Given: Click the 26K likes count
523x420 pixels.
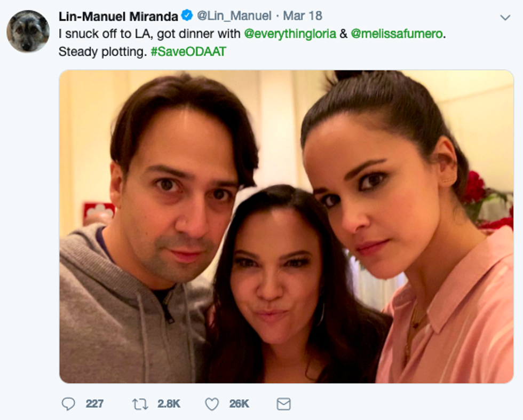Looking at the screenshot, I should pyautogui.click(x=239, y=404).
